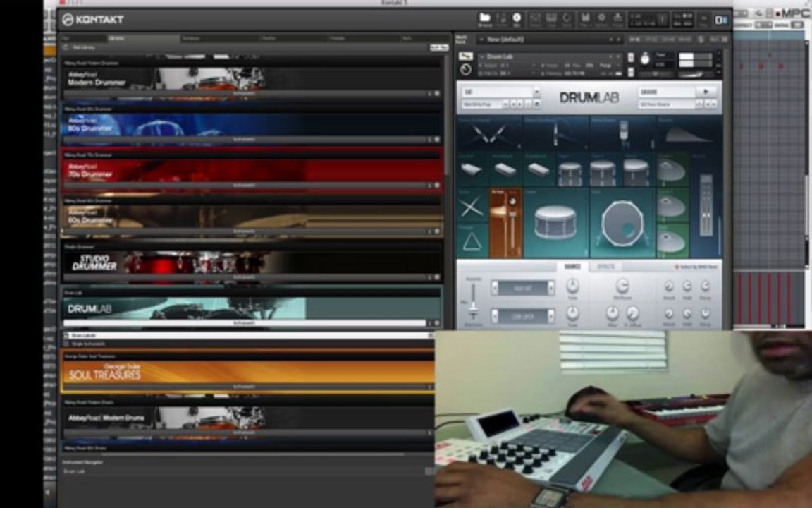Open the DrumLab mixer faders panel
Image resolution: width=812 pixels, height=508 pixels.
[706, 205]
